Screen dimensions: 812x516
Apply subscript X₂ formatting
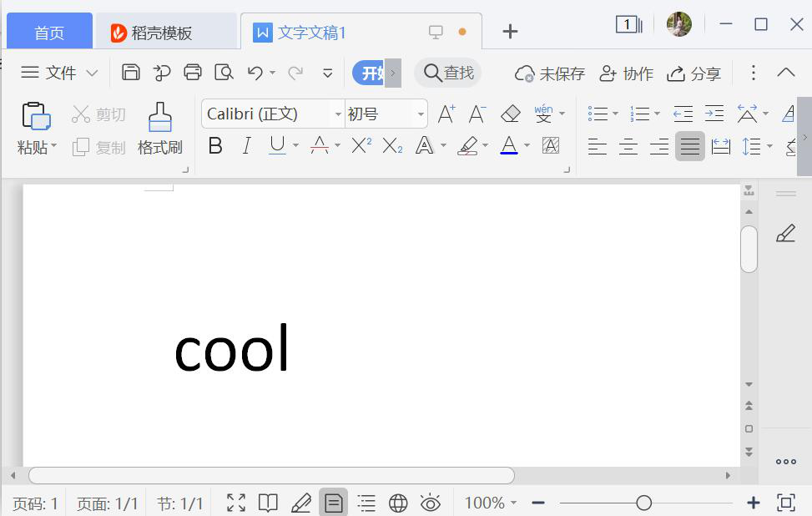tap(392, 146)
